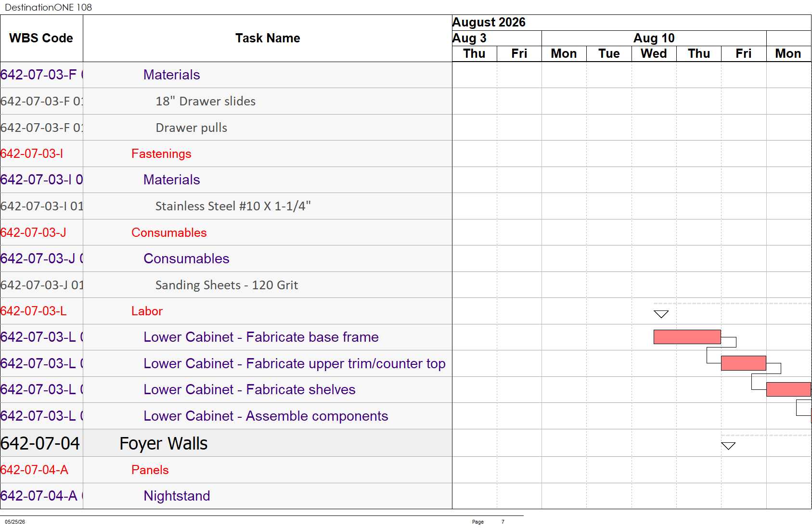Select Lower Cabinet - Fabricate base frame task

click(261, 337)
